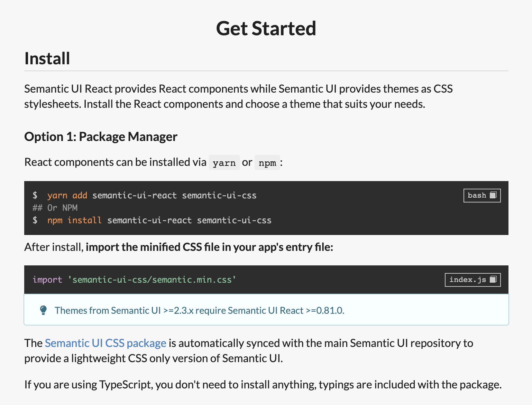Click the TypeScript typings paragraph

(x=263, y=385)
